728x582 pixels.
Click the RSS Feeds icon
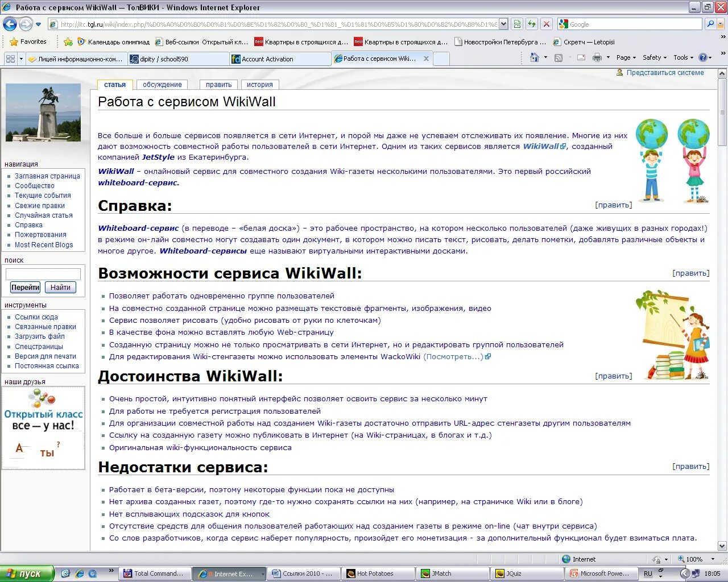pos(559,57)
